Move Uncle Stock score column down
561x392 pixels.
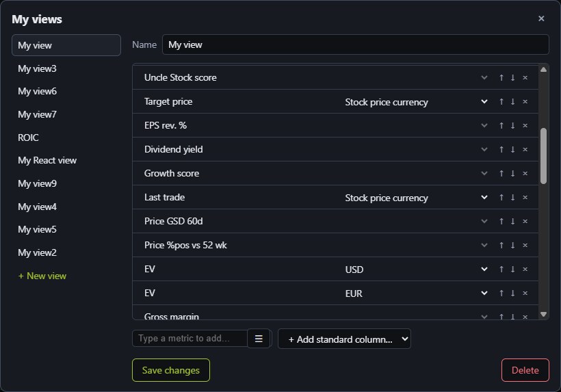[x=512, y=77]
